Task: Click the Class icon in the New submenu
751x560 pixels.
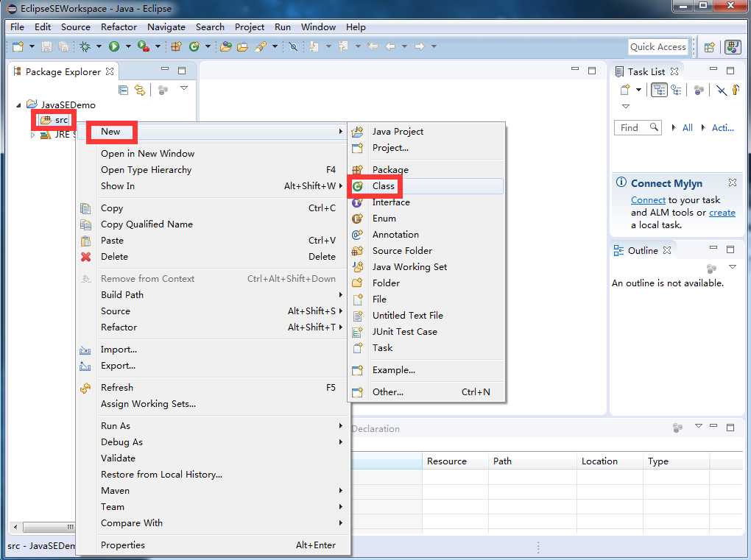Action: click(357, 186)
